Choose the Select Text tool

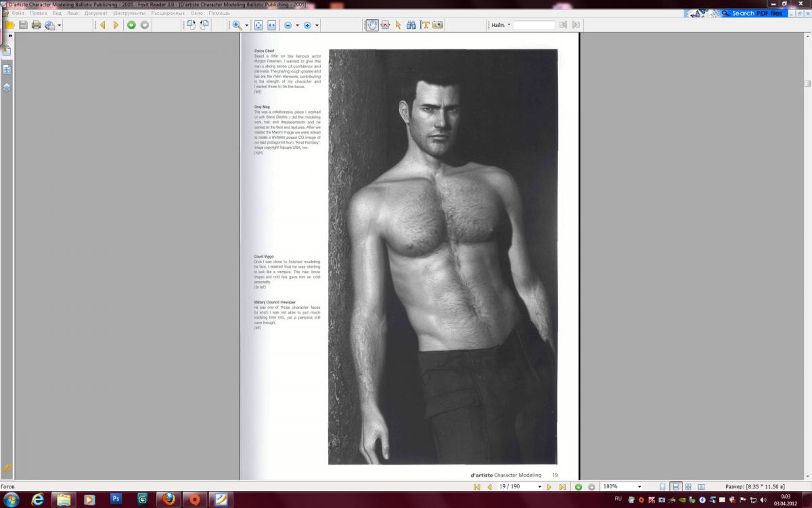coord(425,25)
